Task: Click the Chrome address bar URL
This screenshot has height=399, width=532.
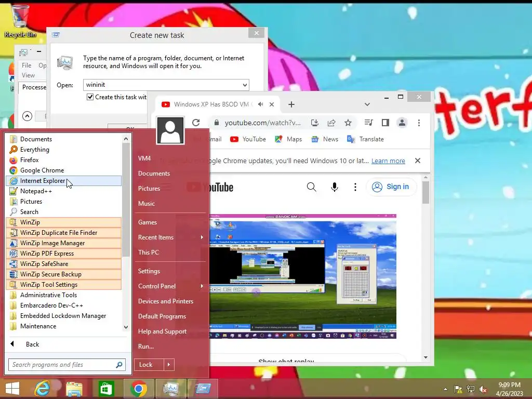Action: pyautogui.click(x=262, y=123)
